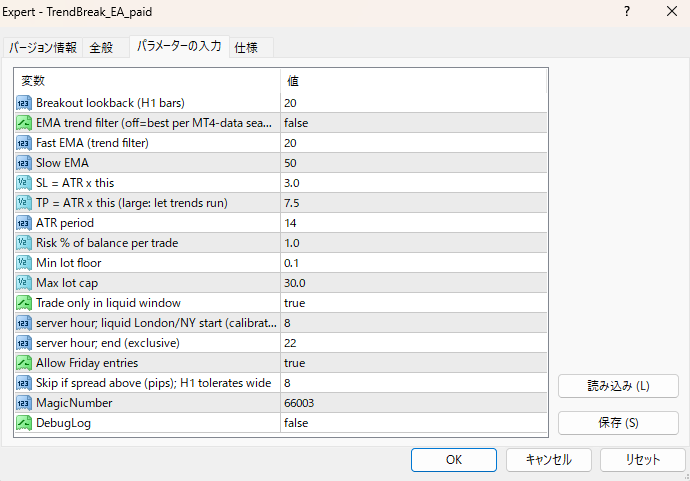Click the help question mark in title bar
This screenshot has width=690, height=481.
coord(627,11)
